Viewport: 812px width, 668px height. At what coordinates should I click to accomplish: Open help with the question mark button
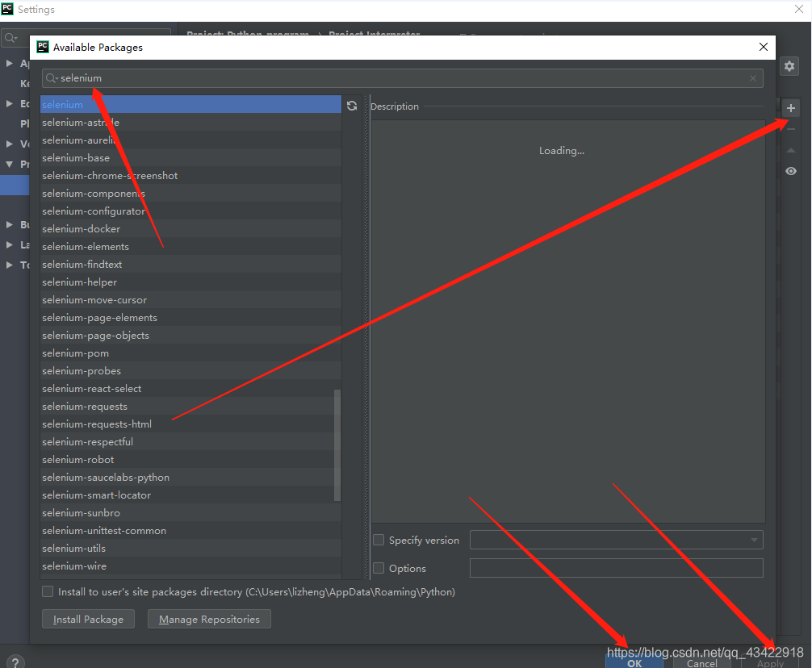coord(15,662)
